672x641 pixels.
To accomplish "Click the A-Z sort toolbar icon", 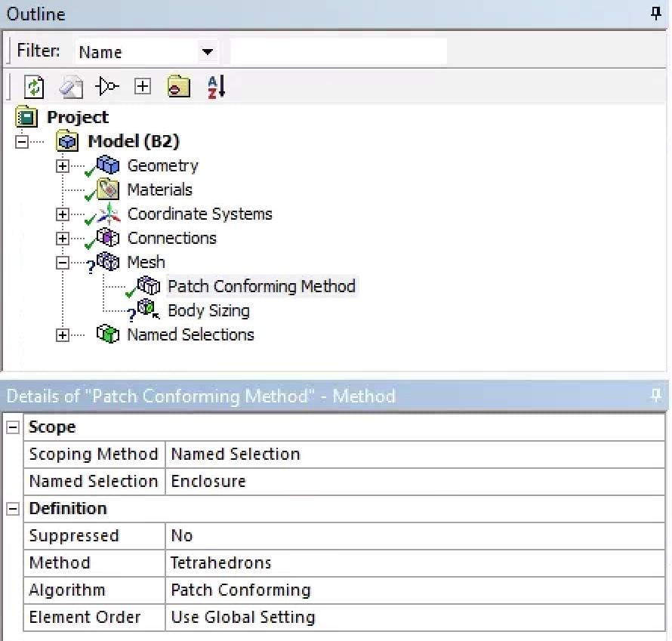I will [216, 87].
